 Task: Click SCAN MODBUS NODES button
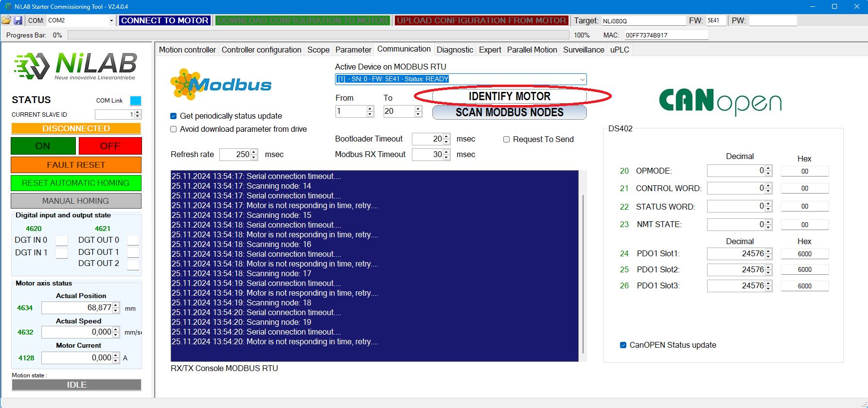(x=509, y=112)
